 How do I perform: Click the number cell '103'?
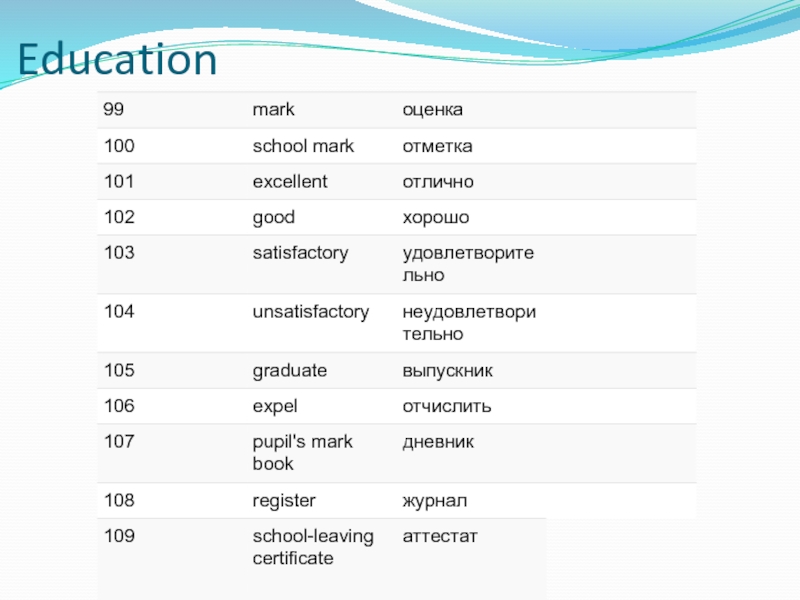pos(119,253)
